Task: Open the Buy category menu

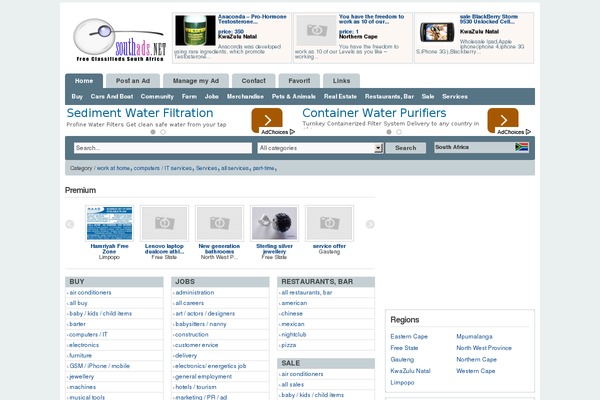Action: (77, 96)
